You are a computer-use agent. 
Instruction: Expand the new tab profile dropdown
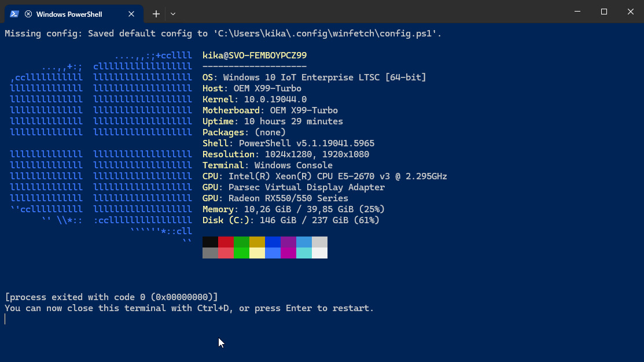coord(173,13)
